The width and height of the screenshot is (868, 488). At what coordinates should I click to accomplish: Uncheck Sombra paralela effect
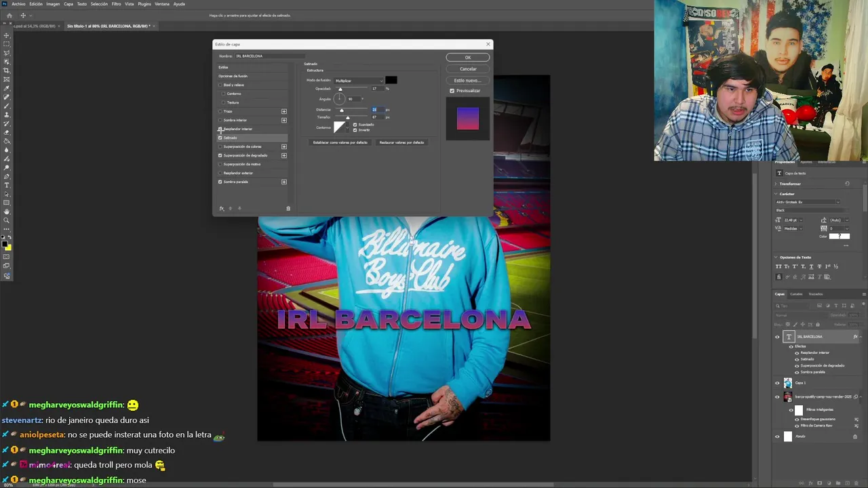220,182
